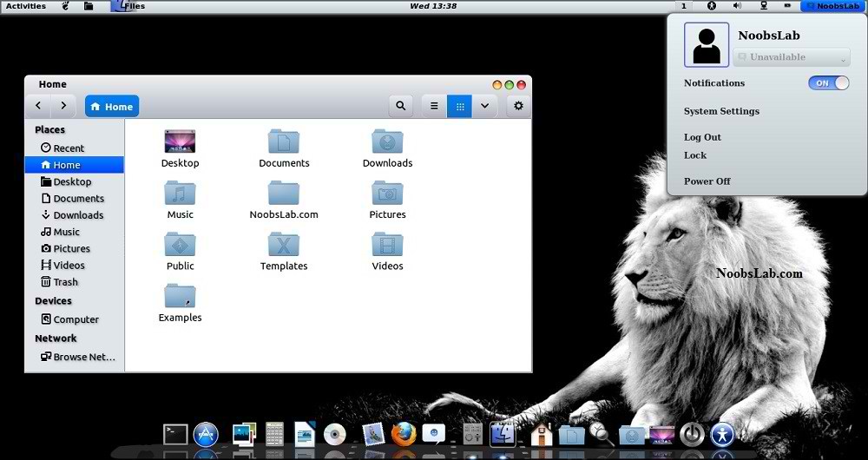Viewport: 868px width, 460px height.
Task: Open System Settings from the user menu
Action: tap(721, 111)
